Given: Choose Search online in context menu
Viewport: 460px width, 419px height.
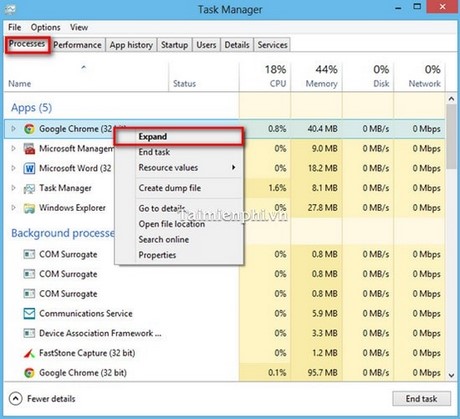Looking at the screenshot, I should point(179,239).
